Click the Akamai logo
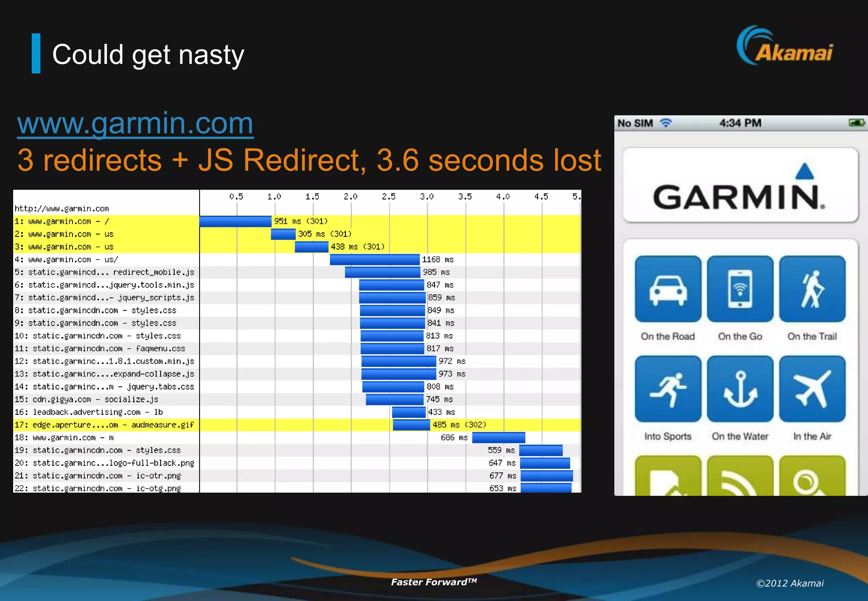Image resolution: width=868 pixels, height=601 pixels. (x=785, y=46)
